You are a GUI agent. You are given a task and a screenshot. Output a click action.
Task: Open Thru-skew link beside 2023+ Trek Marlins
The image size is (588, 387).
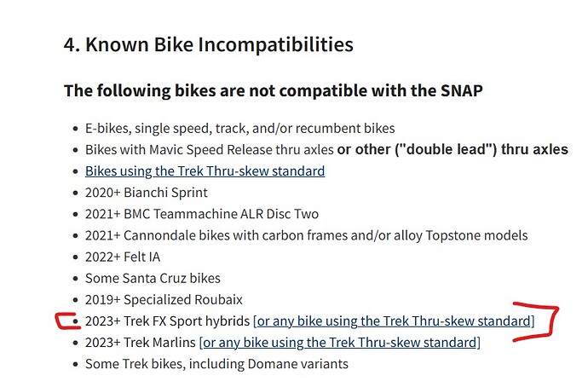[x=340, y=343]
